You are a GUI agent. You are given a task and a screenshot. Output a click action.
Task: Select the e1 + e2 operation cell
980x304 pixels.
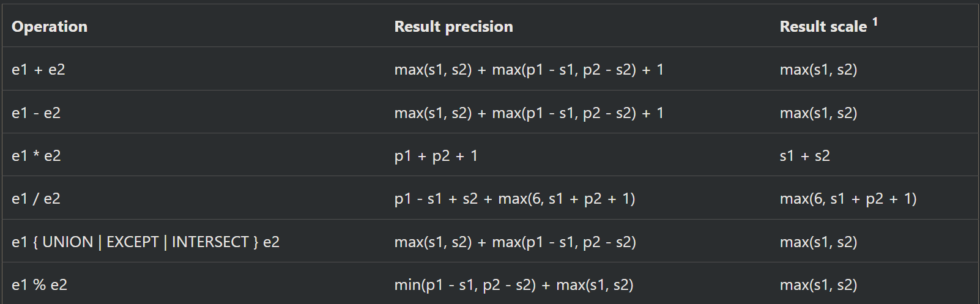click(x=38, y=70)
